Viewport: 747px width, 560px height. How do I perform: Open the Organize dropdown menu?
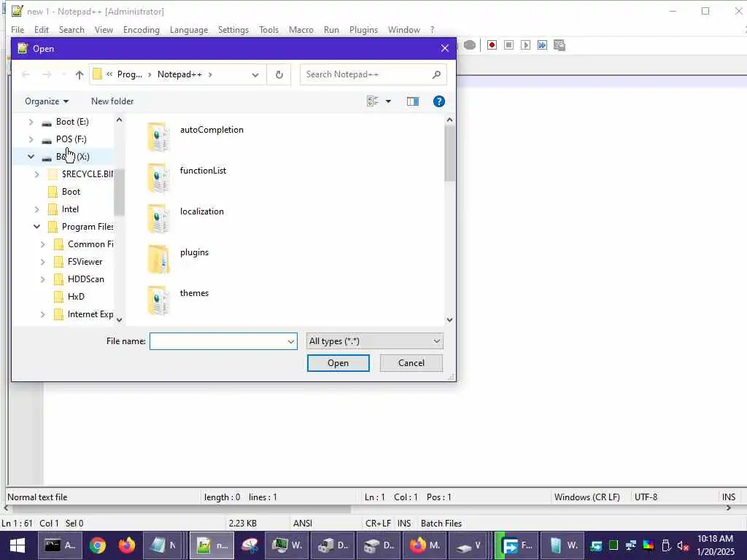point(47,101)
